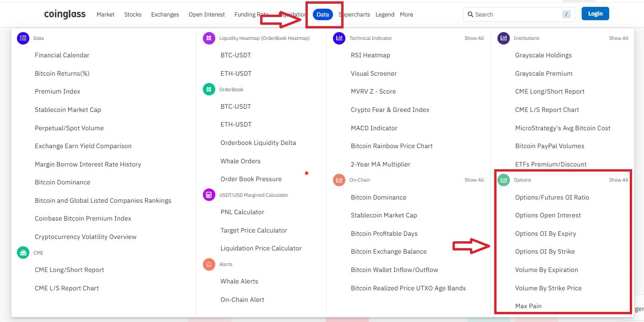The image size is (644, 322).
Task: Show All On-Chain items
Action: (x=474, y=180)
